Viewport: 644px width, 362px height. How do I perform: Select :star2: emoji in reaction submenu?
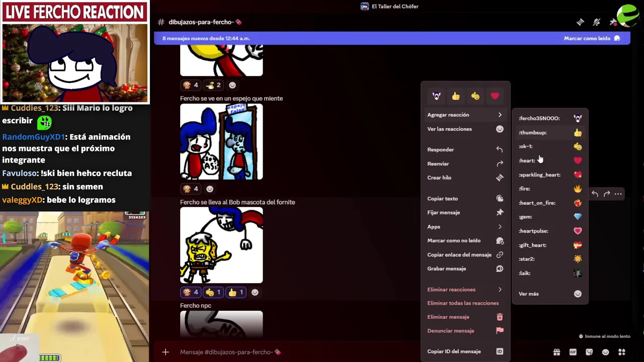pos(550,259)
